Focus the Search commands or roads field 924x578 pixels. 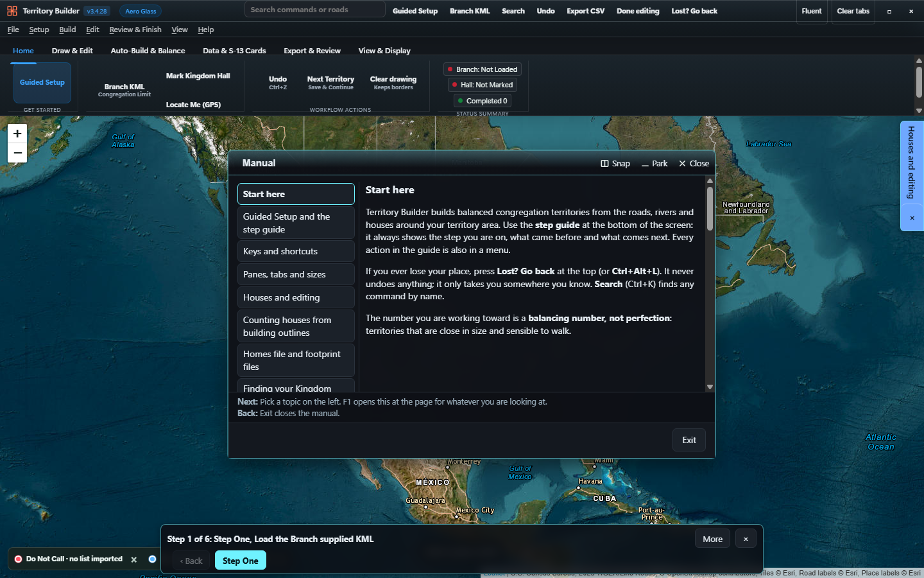(315, 10)
